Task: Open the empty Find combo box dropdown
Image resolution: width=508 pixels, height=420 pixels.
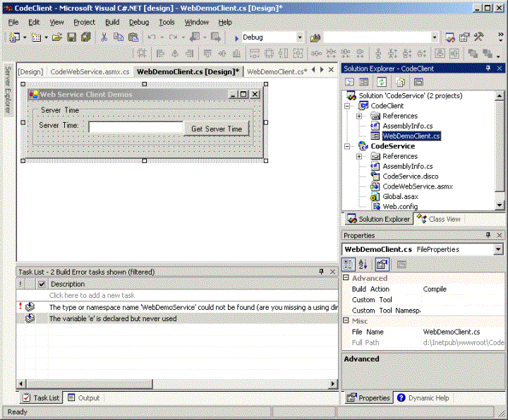Action: click(435, 37)
